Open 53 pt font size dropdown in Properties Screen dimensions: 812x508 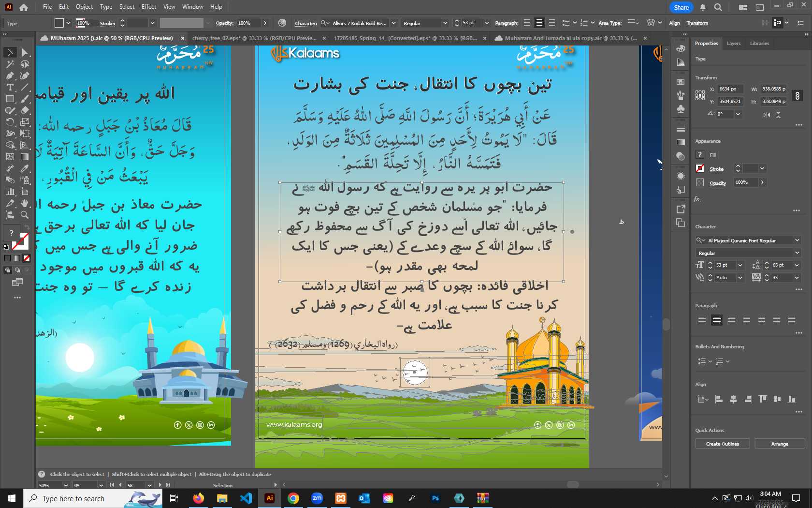(x=740, y=265)
